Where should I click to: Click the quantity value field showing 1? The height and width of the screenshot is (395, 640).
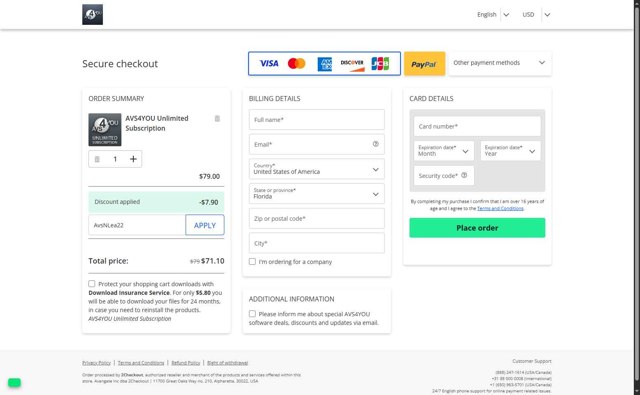pos(115,159)
